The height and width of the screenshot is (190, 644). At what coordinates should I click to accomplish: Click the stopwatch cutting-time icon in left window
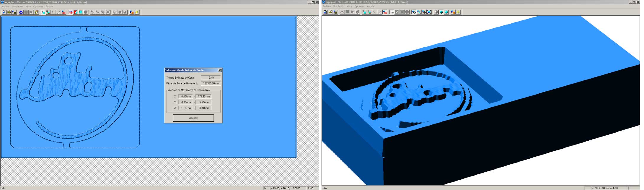click(36, 12)
